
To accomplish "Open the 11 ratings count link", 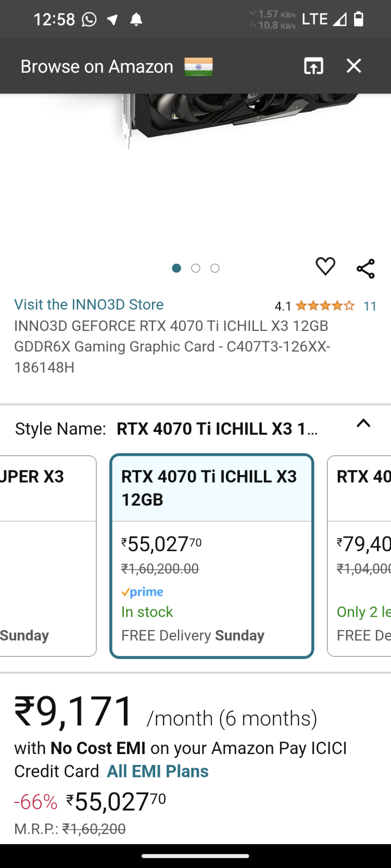I will tap(370, 307).
